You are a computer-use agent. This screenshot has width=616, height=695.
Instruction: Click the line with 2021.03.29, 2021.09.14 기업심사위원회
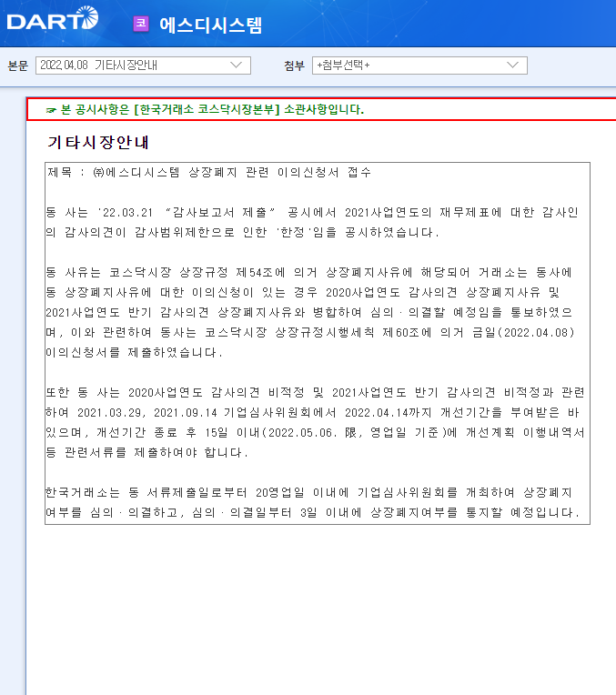[312, 413]
